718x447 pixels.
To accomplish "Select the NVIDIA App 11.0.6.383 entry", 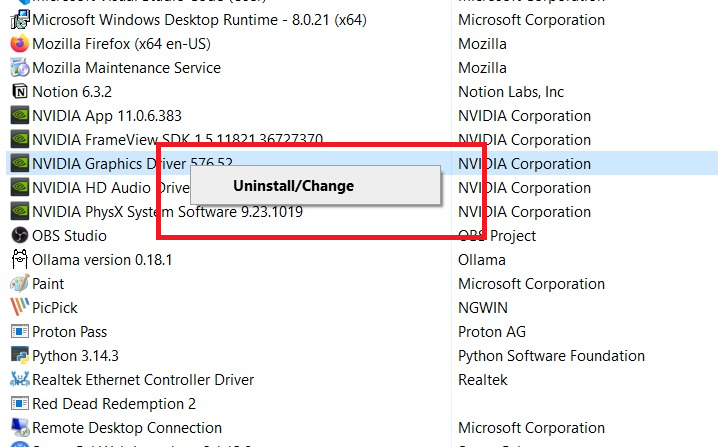I will 107,115.
